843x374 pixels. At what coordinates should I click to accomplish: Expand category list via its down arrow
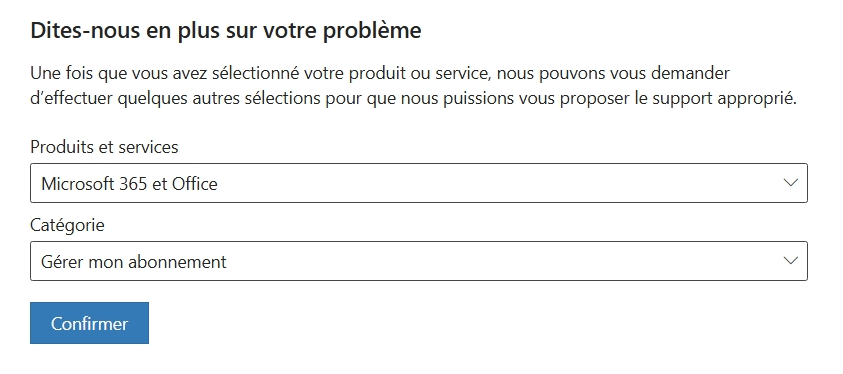(790, 261)
